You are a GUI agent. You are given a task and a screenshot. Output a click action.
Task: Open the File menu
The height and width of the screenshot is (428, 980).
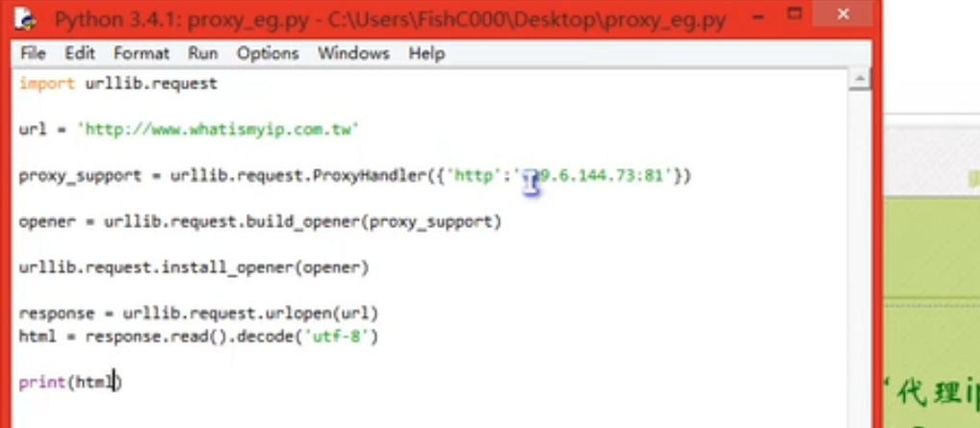[33, 54]
